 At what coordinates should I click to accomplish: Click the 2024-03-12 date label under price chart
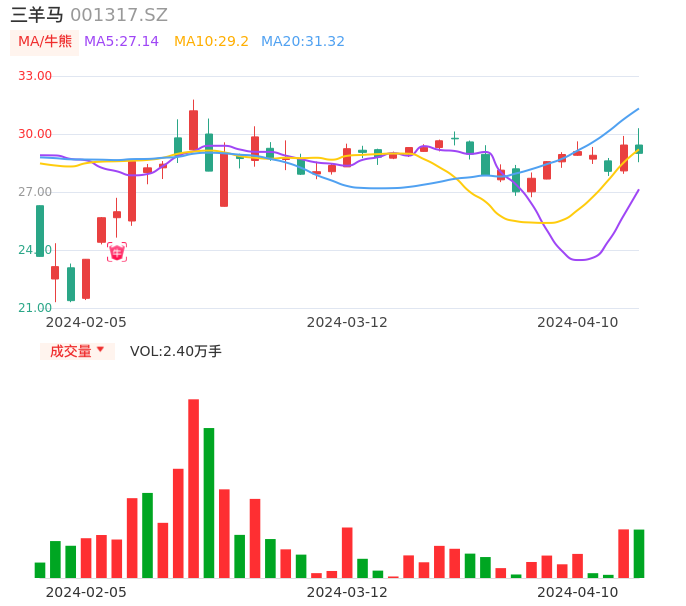[x=347, y=322]
